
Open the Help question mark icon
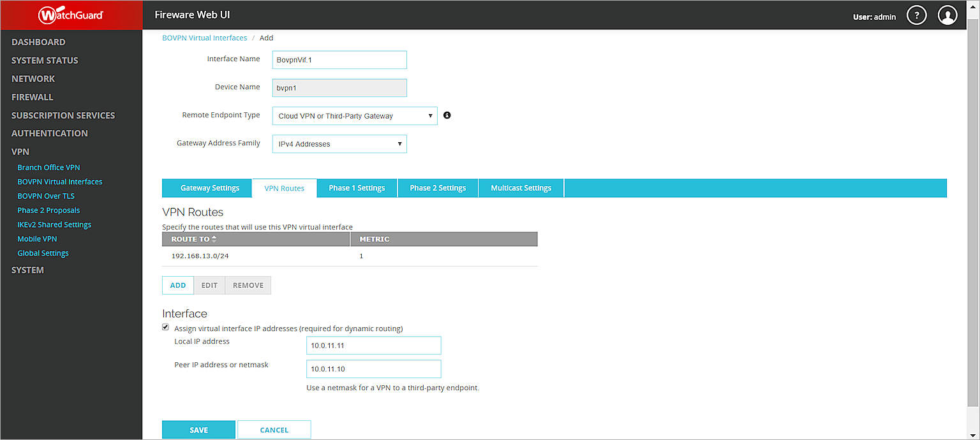pos(916,14)
